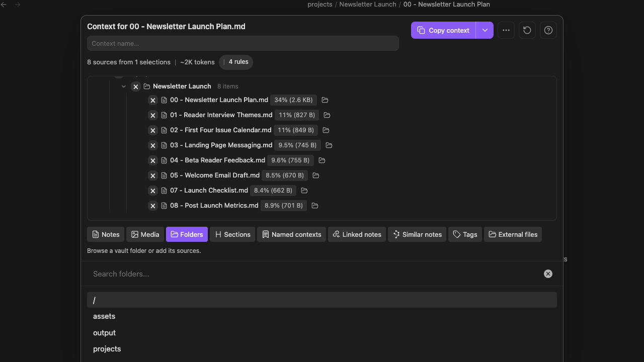The height and width of the screenshot is (362, 644).
Task: Click the 01 - Reader Interview Themes.md file name
Action: pyautogui.click(x=221, y=115)
